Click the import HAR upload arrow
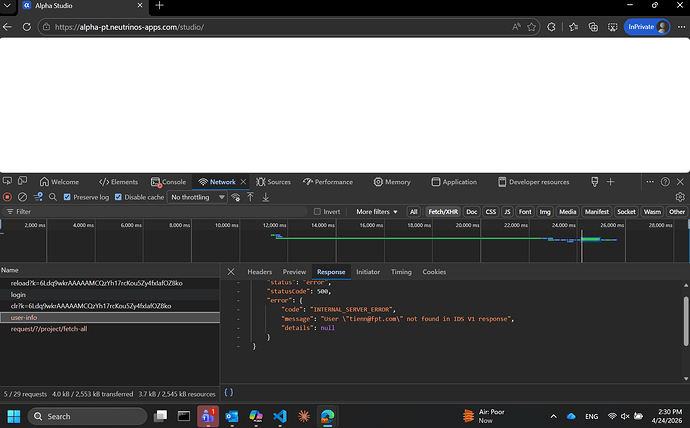This screenshot has height=428, width=690. coord(250,197)
